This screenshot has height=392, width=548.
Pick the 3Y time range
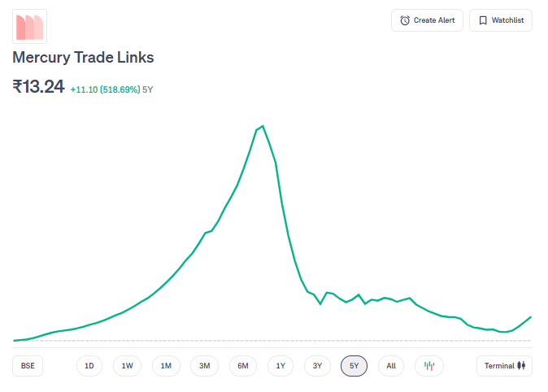coord(318,366)
